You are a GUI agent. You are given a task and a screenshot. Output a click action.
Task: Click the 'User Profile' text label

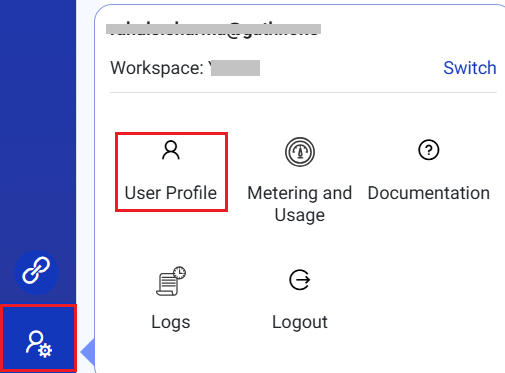[x=171, y=193]
